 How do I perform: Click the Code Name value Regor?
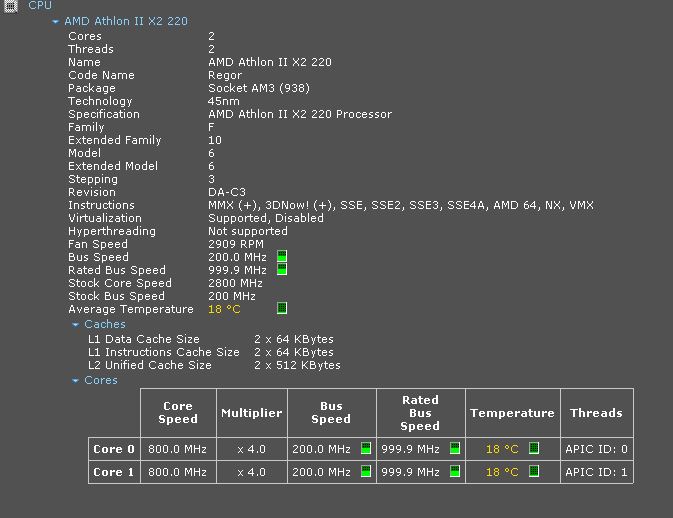point(225,76)
